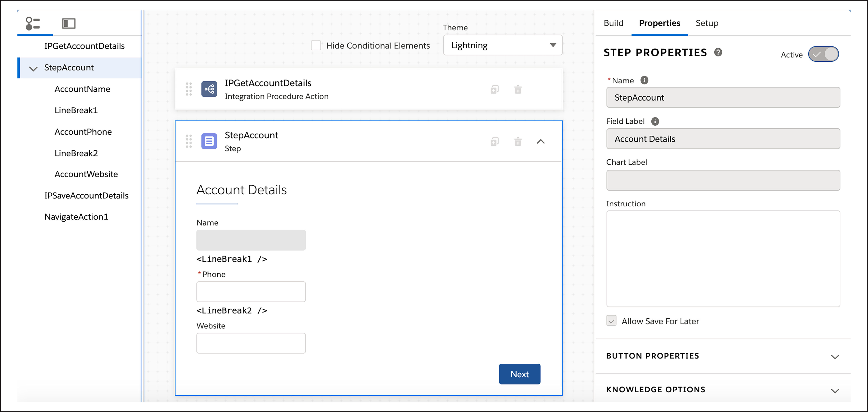Click the Chart Label input field

(x=723, y=181)
